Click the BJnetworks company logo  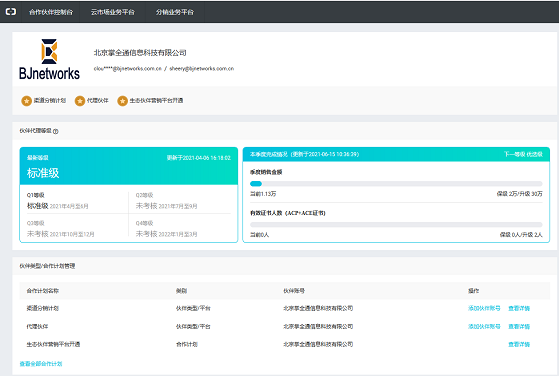click(x=49, y=59)
